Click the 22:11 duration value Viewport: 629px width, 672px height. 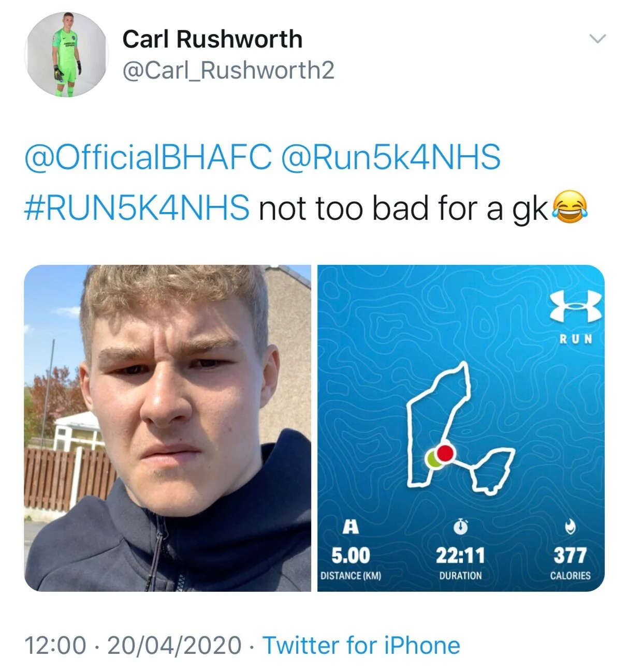pos(460,556)
